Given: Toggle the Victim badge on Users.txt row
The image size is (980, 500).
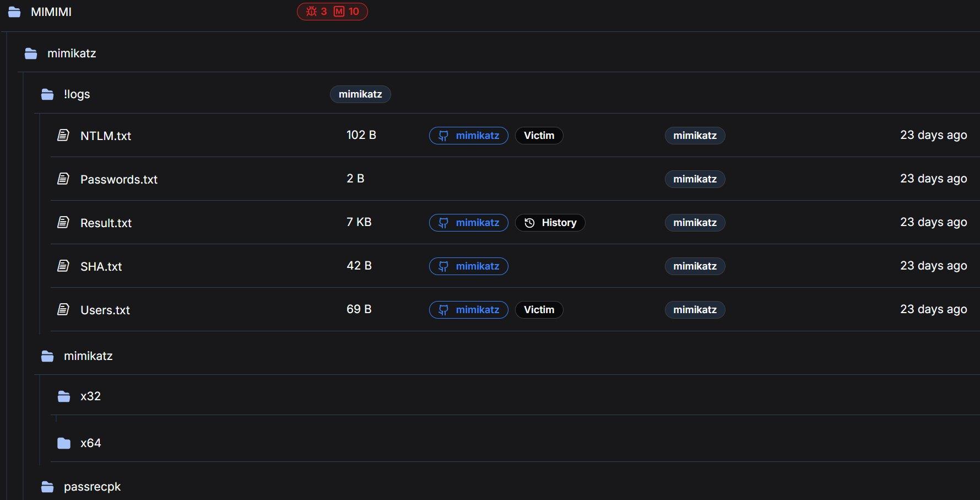Looking at the screenshot, I should pos(539,309).
